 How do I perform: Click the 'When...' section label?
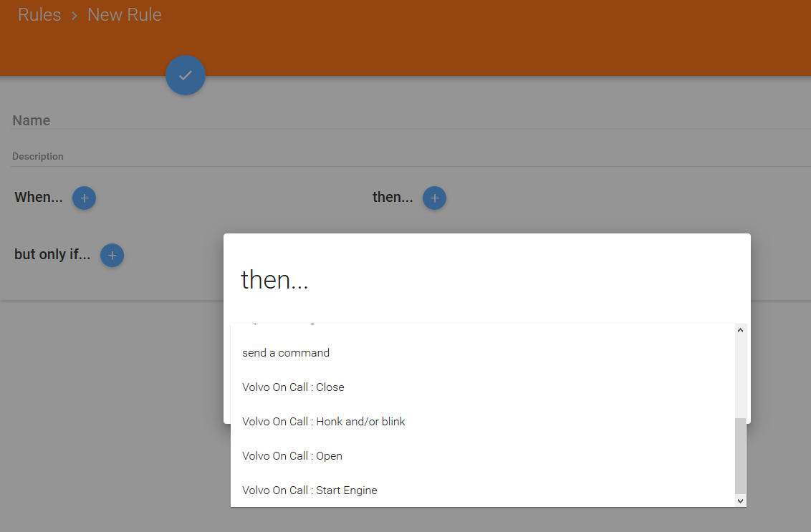(x=38, y=197)
